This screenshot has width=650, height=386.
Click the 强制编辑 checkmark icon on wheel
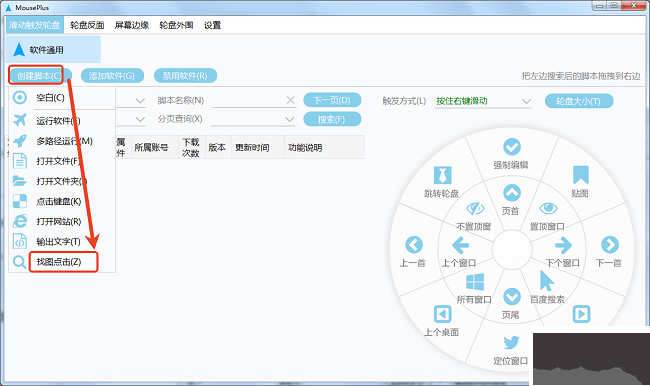point(512,147)
